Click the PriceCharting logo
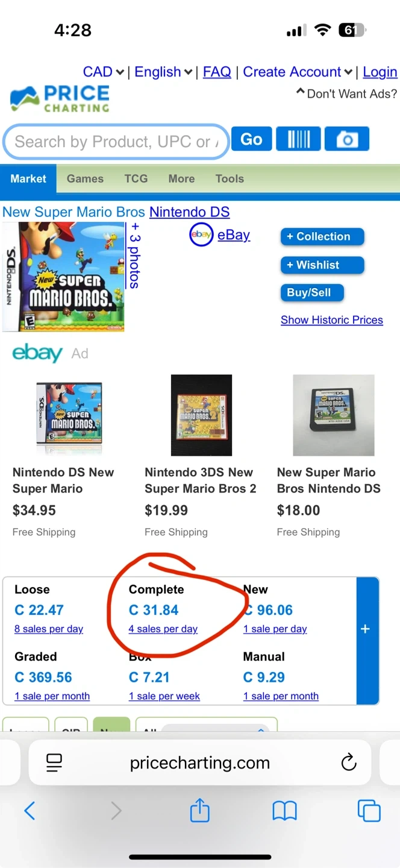The height and width of the screenshot is (868, 400). (60, 99)
